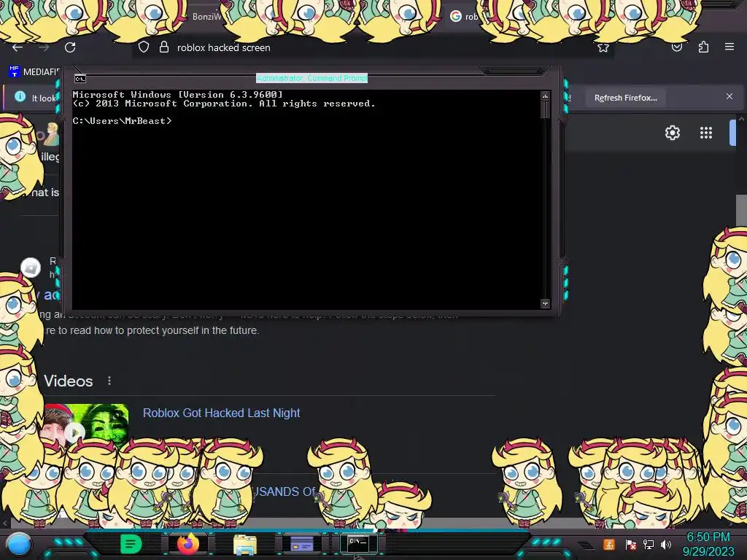Dismiss the Firefox notification bar
The image size is (747, 560).
pos(729,96)
